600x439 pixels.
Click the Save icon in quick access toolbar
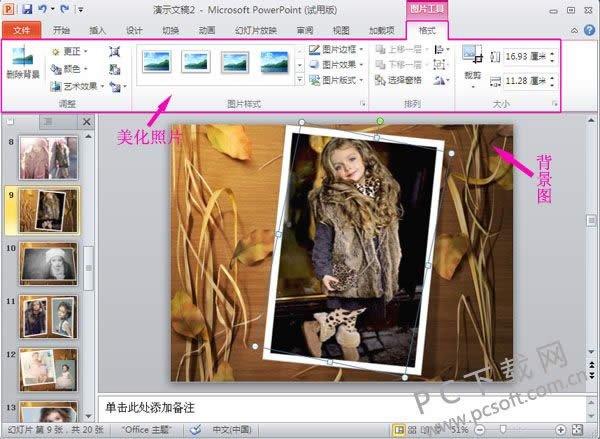27,9
